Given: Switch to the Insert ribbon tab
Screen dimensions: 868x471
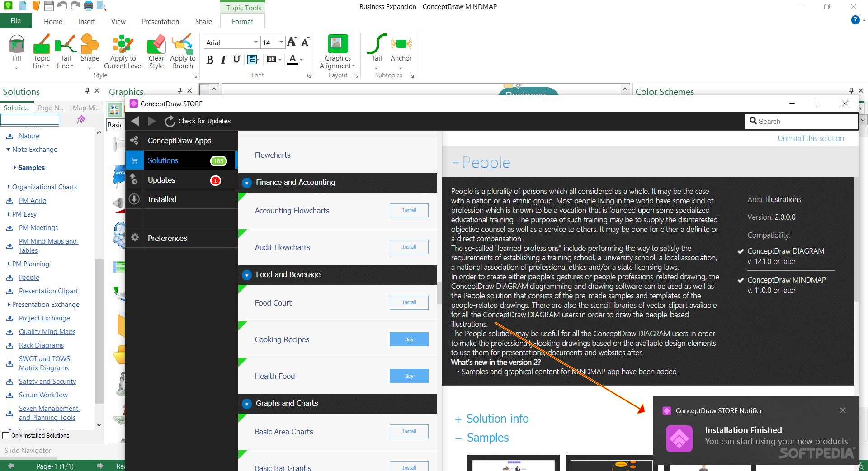Looking at the screenshot, I should tap(86, 21).
